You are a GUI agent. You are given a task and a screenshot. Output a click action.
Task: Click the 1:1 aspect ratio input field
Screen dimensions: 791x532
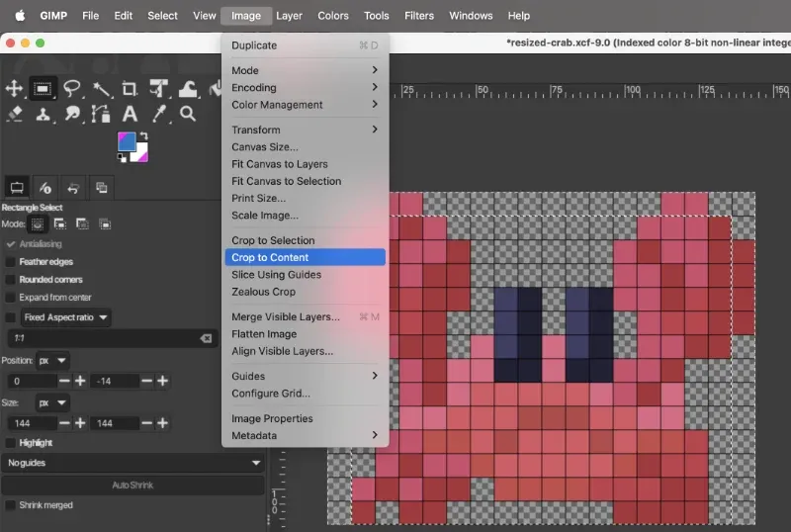pyautogui.click(x=104, y=338)
